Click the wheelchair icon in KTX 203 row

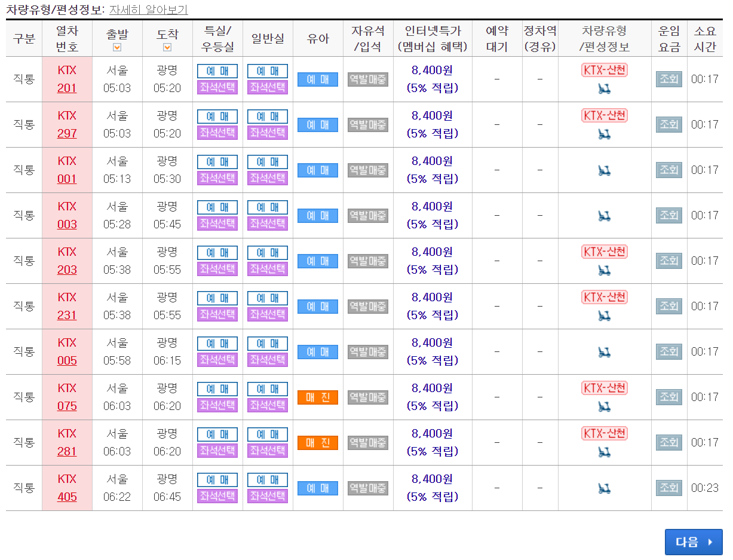pos(605,270)
